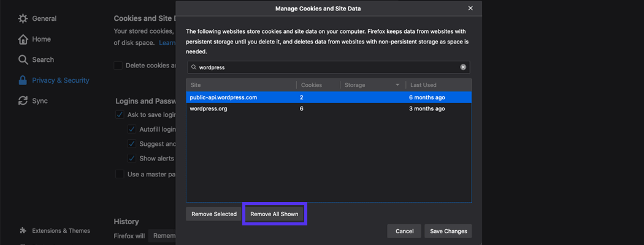Image resolution: width=644 pixels, height=245 pixels.
Task: Click the General gear icon
Action: (23, 18)
